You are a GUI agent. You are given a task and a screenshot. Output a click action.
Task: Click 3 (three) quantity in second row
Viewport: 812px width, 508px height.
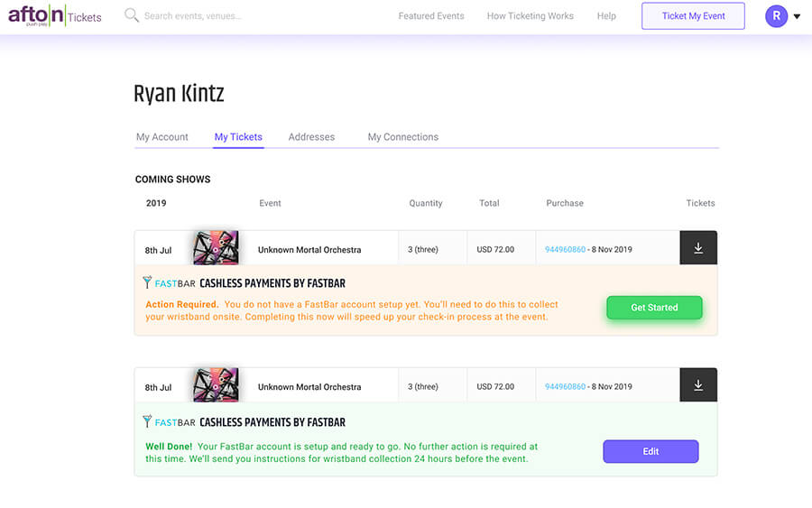point(422,387)
